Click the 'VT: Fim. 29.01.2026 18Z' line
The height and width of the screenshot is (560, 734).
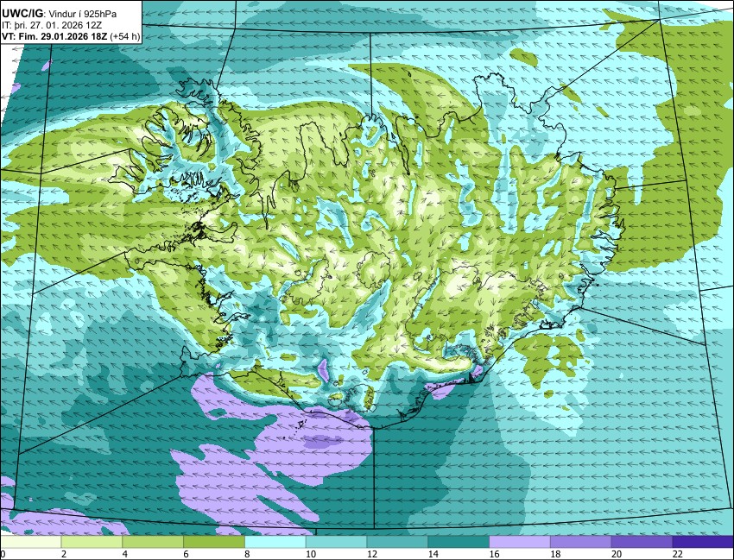(x=54, y=36)
